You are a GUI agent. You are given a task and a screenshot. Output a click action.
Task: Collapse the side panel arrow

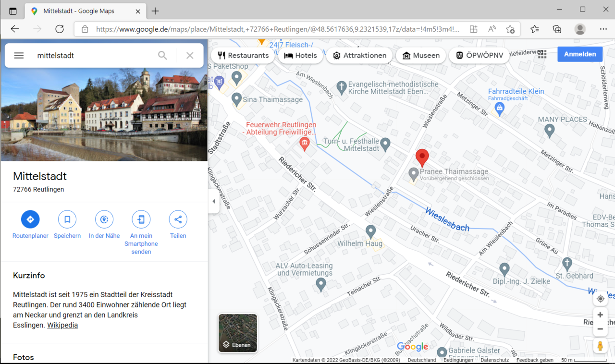click(x=214, y=202)
